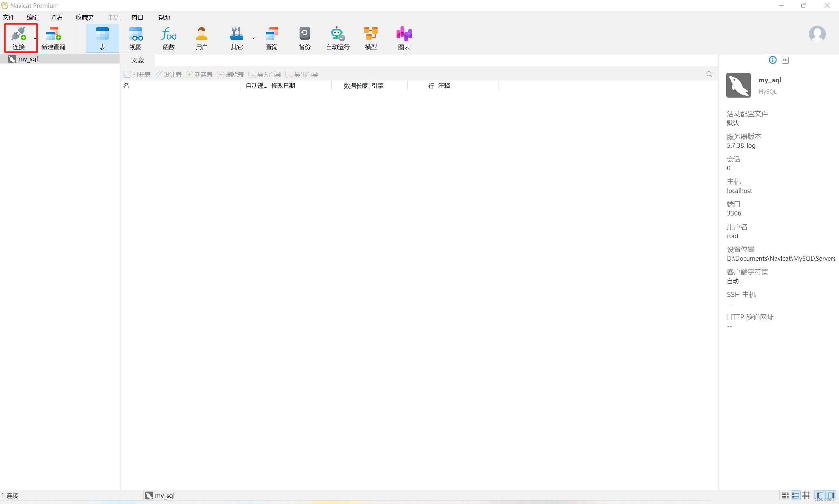
Task: Click the 设计表 button
Action: pos(168,74)
